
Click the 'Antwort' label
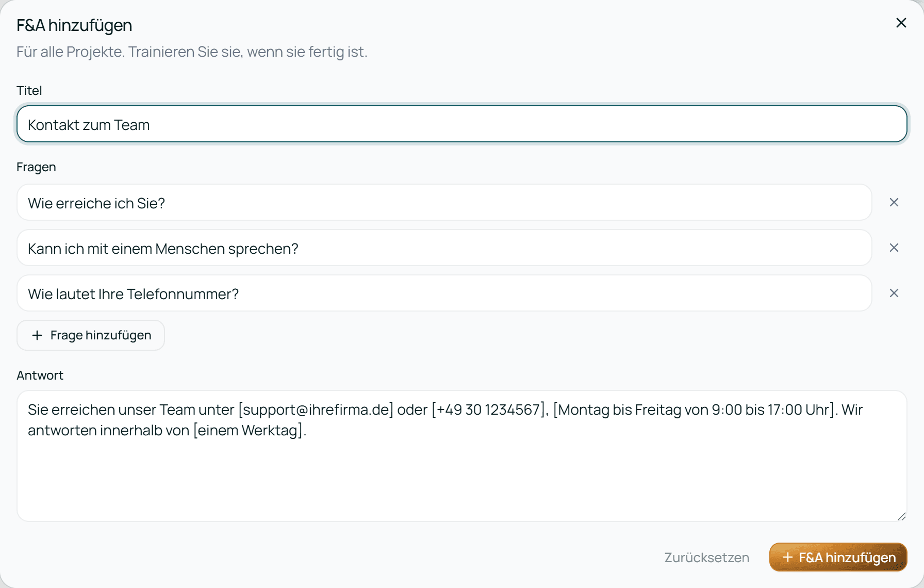point(40,375)
